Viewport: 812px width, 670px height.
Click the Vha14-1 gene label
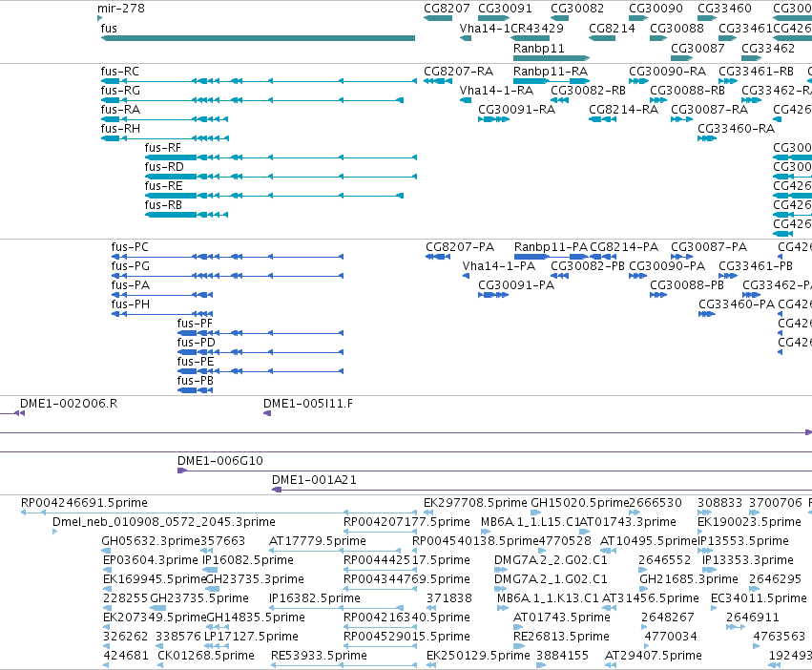[x=485, y=28]
